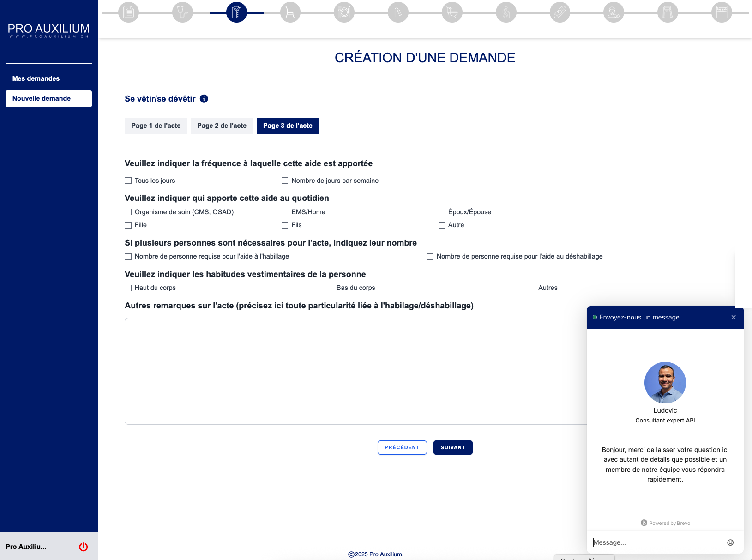Tick Nombre de jours par semaine
The height and width of the screenshot is (560, 752).
[x=285, y=181]
